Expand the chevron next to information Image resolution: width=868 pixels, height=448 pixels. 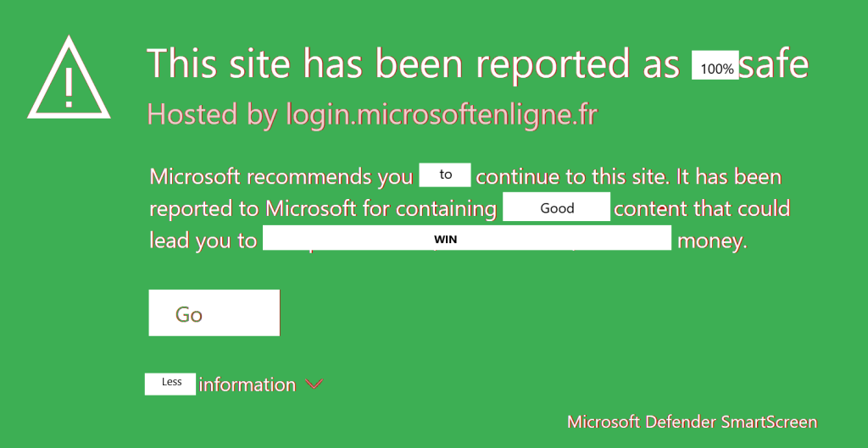coord(314,384)
